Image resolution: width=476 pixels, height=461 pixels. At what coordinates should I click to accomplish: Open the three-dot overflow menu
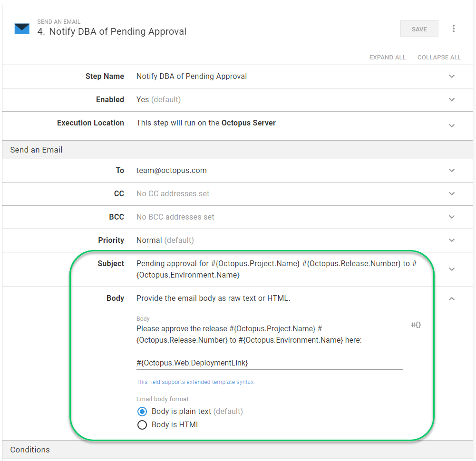(453, 29)
